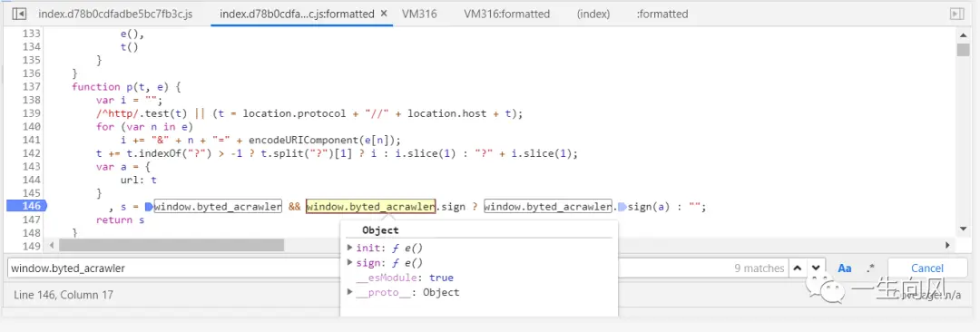Image resolution: width=980 pixels, height=332 pixels.
Task: Grab the horizontal scrollbar thumb
Action: 171,245
